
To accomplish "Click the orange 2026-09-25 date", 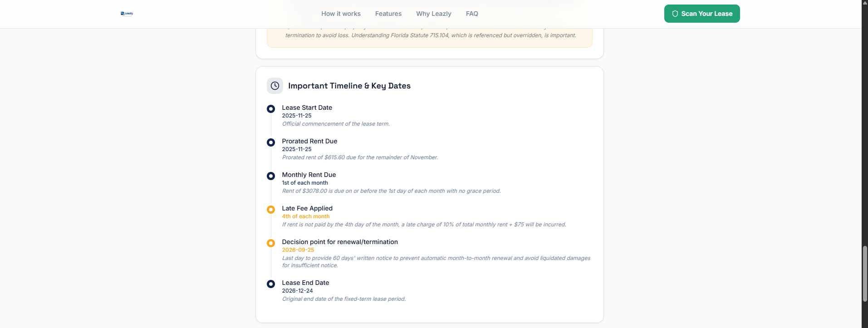I will (298, 250).
